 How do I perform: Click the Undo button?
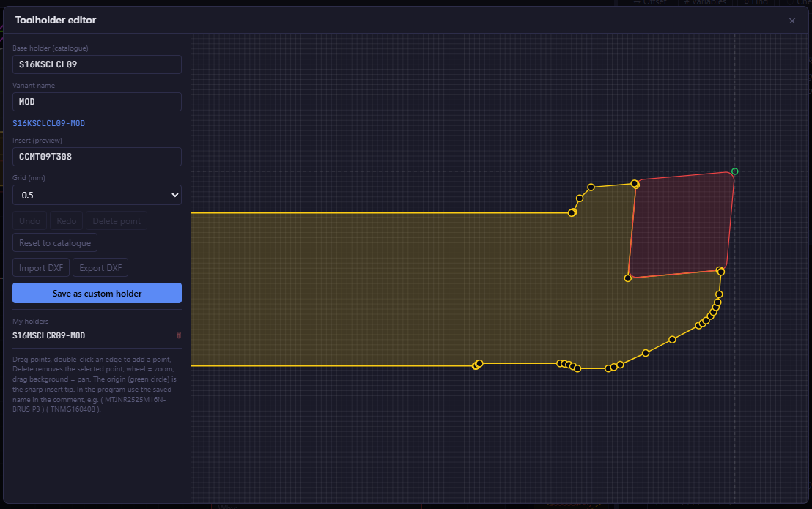pyautogui.click(x=29, y=221)
